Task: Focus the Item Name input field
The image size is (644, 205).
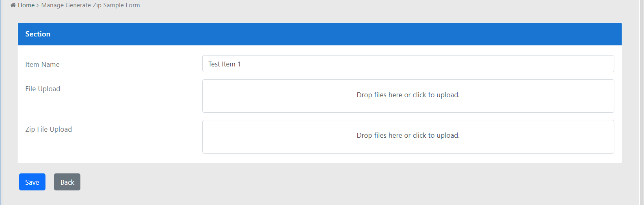Action: point(408,64)
